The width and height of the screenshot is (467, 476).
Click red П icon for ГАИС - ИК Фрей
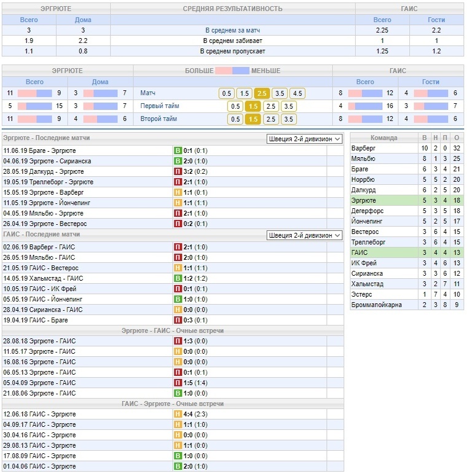coord(178,289)
